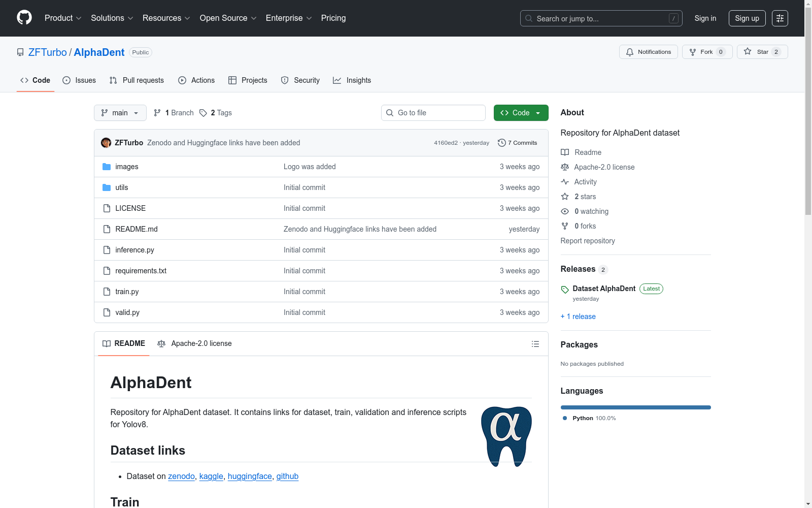Open the ZFTurbo owner profile link
812x508 pixels.
point(48,52)
